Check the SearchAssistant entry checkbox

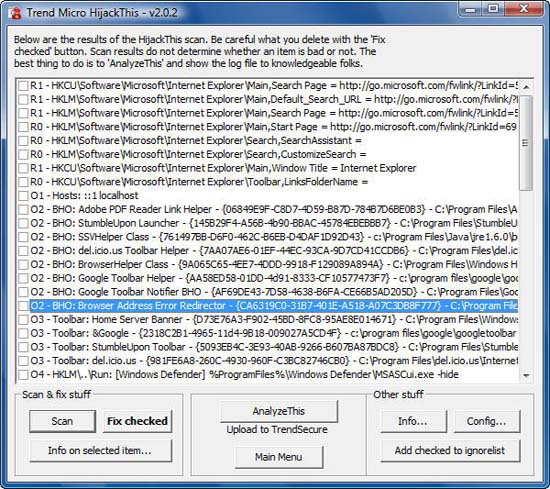(23, 141)
